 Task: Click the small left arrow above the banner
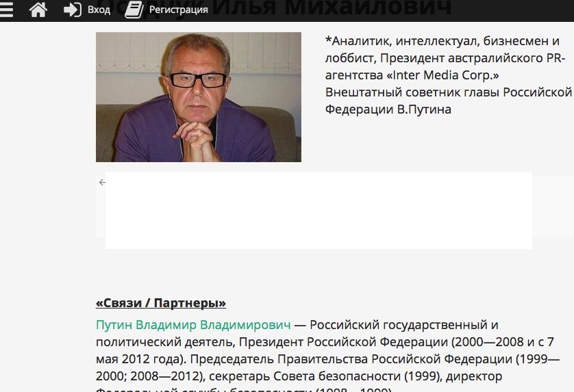[x=102, y=182]
